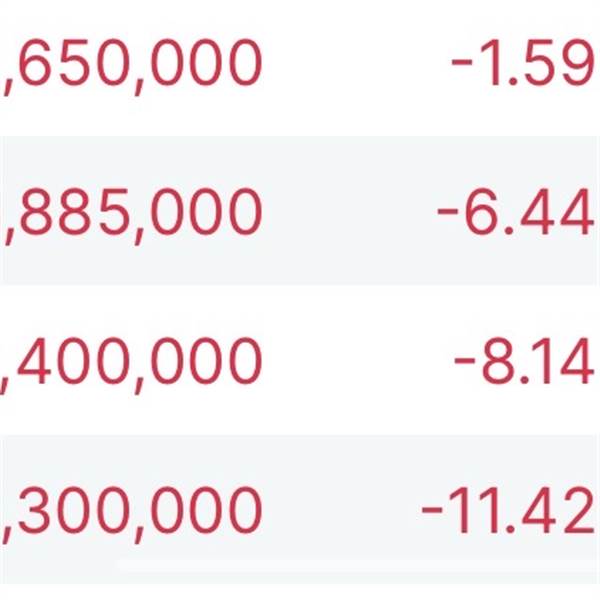600x600 pixels.
Task: Click the third row's red price
Action: coord(132,362)
